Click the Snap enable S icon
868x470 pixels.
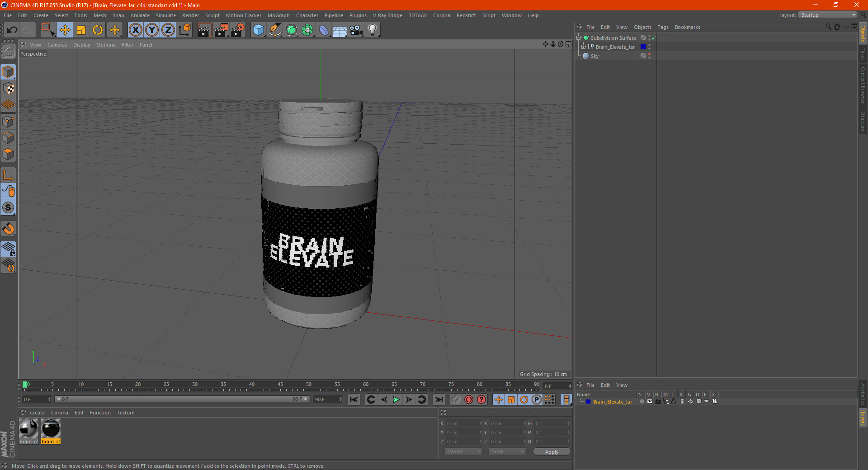pos(9,207)
